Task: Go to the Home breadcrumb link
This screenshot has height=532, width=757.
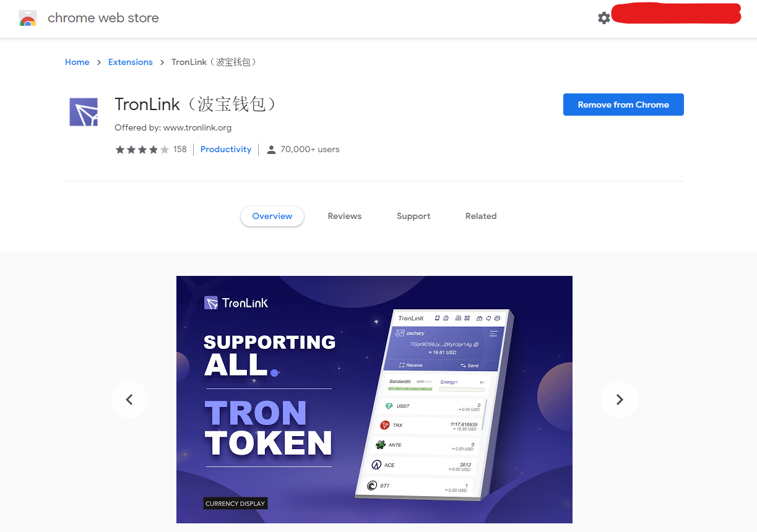Action: tap(77, 62)
